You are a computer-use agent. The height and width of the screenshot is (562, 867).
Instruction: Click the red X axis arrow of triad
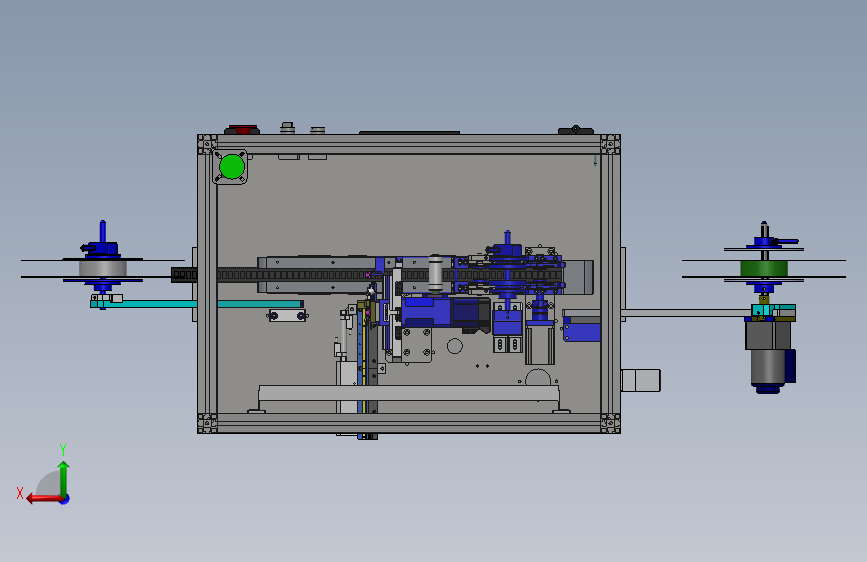(x=43, y=499)
